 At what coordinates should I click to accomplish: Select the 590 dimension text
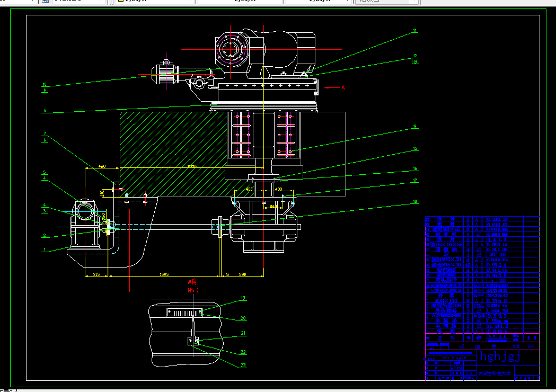tap(242, 274)
